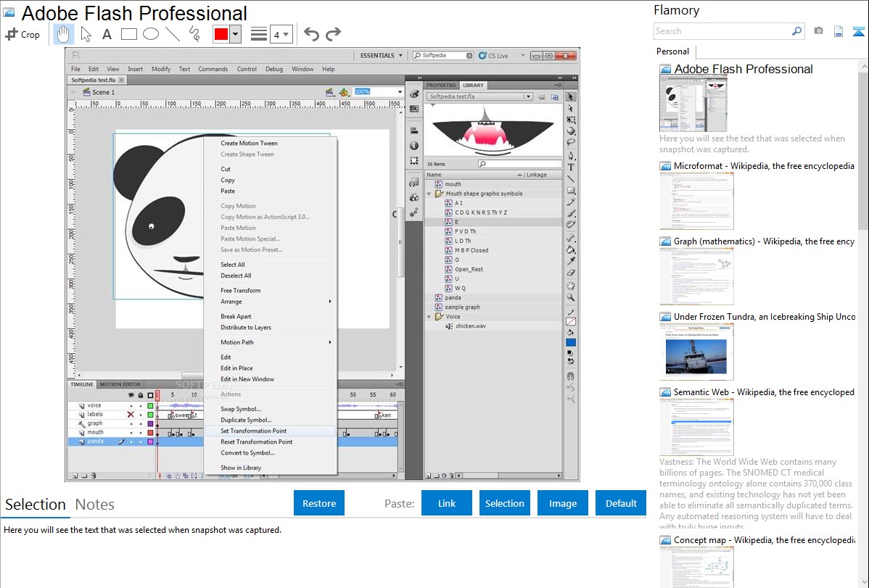Viewport: 869px width, 588px height.
Task: Switch to the PROPERTIES panel tab
Action: coord(441,86)
